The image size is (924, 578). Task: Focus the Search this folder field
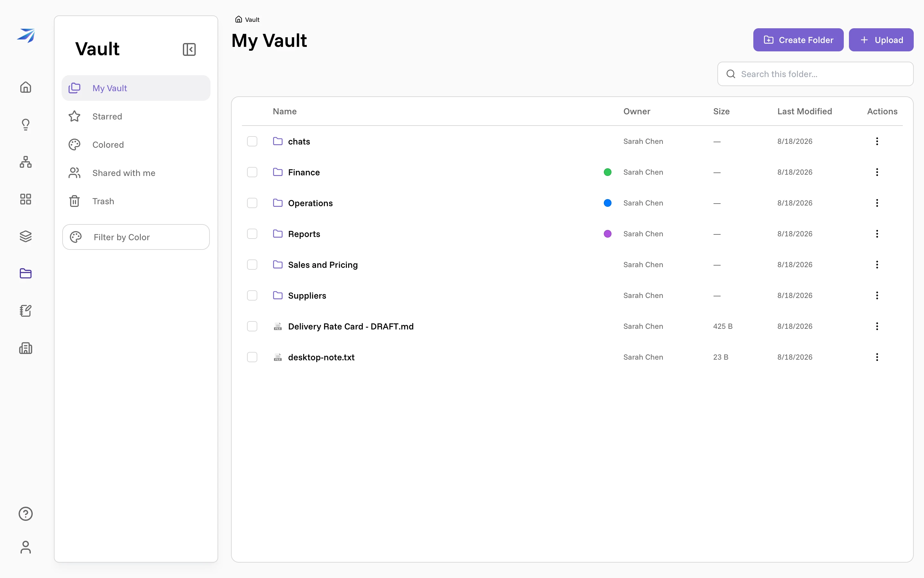pos(816,74)
